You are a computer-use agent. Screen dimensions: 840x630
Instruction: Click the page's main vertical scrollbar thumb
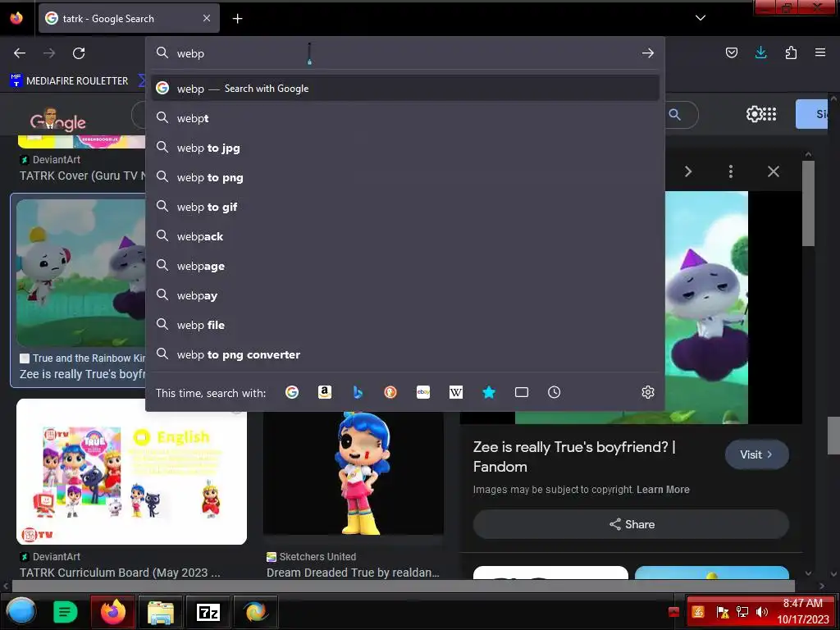pyautogui.click(x=833, y=436)
